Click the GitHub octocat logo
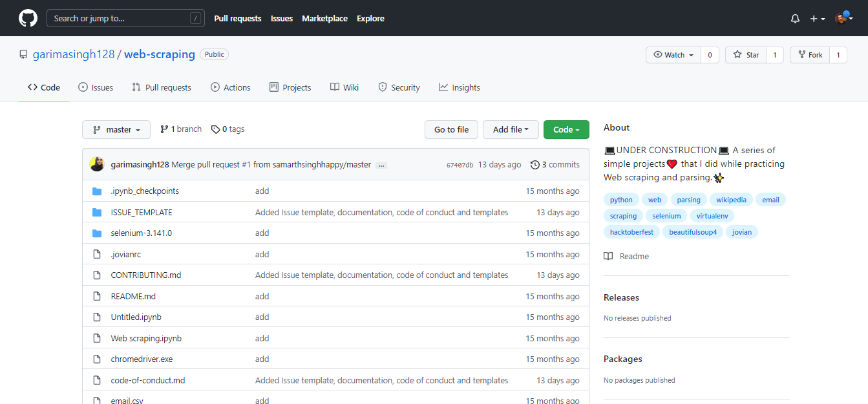 [28, 18]
